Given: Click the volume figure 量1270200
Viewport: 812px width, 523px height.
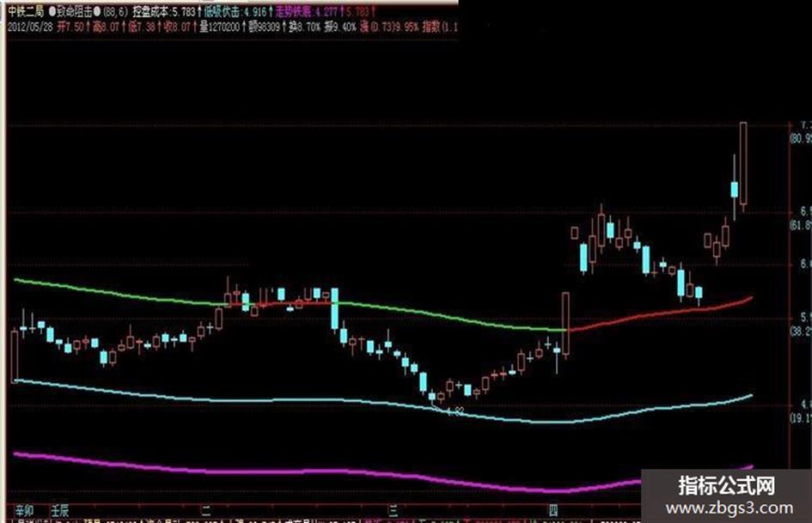Looking at the screenshot, I should coord(220,27).
